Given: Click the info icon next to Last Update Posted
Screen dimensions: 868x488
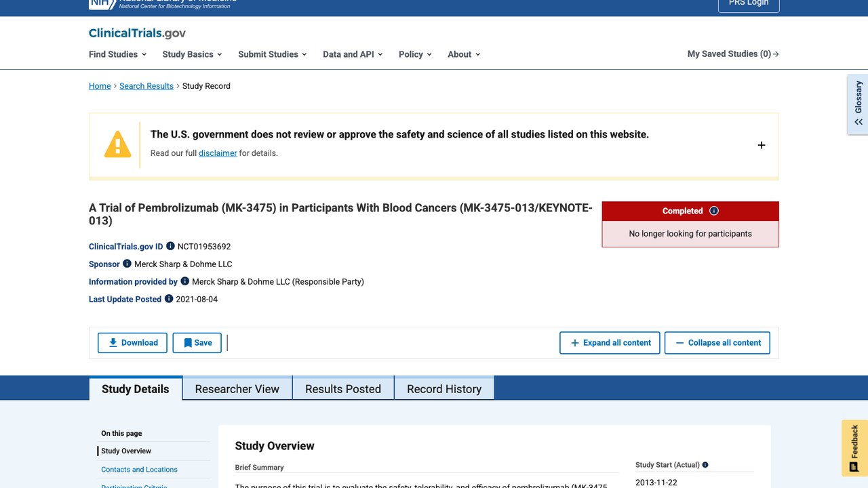Looking at the screenshot, I should tap(169, 299).
